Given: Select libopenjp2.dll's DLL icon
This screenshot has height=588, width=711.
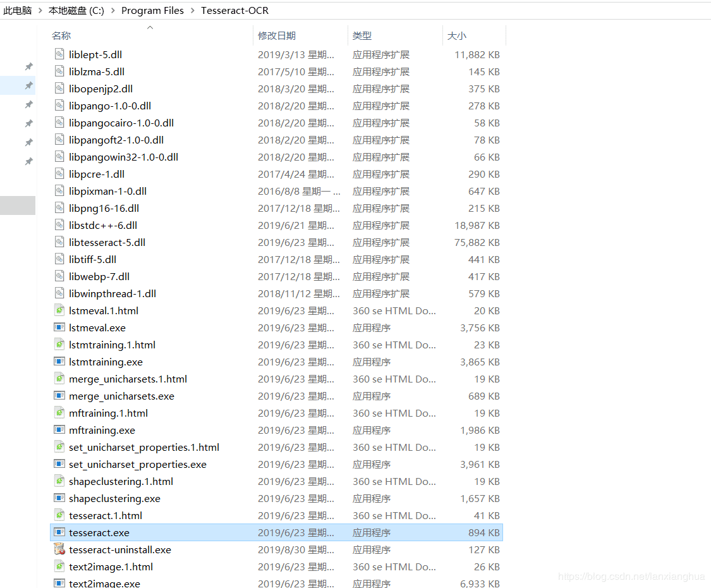Looking at the screenshot, I should pyautogui.click(x=59, y=89).
